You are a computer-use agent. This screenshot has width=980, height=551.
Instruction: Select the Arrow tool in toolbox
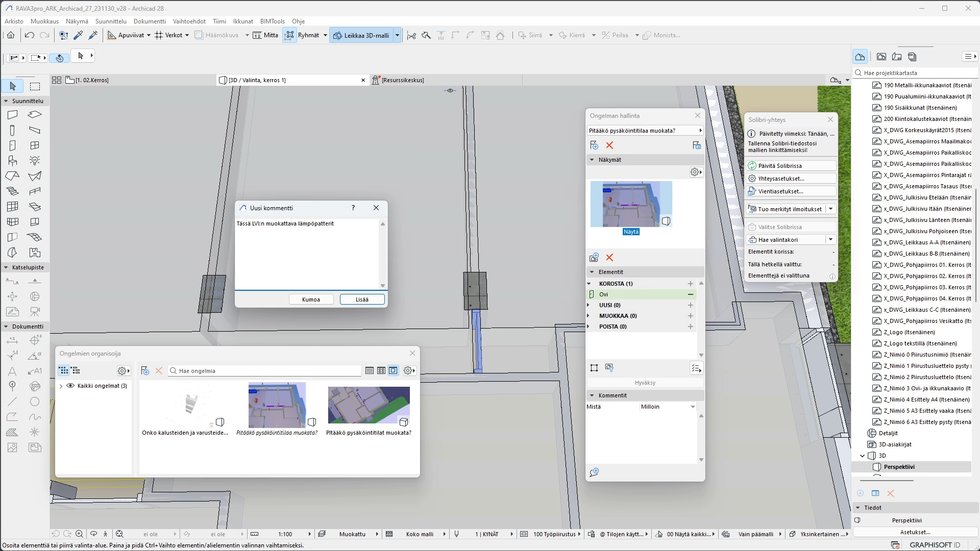pos(13,86)
